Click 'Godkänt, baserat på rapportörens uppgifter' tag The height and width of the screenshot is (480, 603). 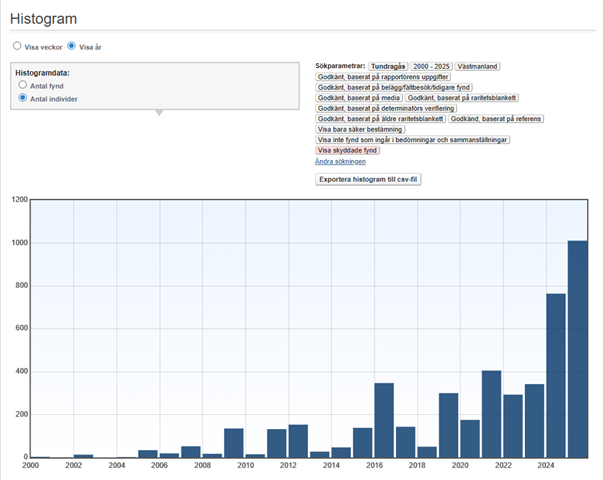click(383, 77)
